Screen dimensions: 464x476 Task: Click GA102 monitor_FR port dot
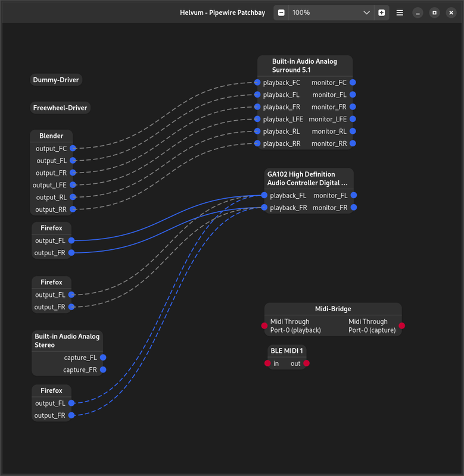pyautogui.click(x=354, y=207)
